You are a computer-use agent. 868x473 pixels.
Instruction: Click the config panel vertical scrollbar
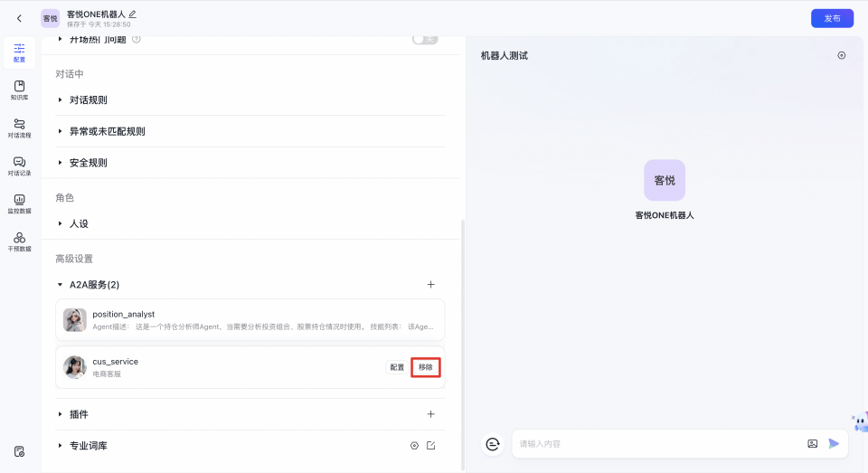463,344
